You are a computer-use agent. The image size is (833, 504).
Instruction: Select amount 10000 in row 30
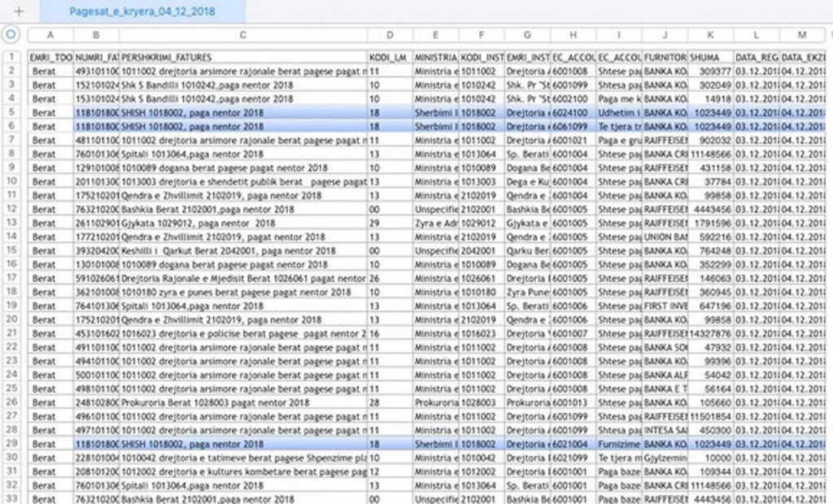(x=710, y=458)
